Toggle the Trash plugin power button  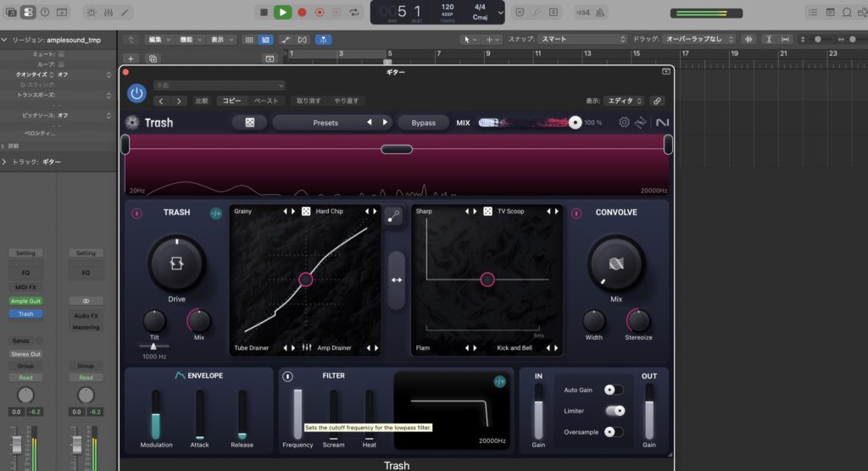coord(136,93)
